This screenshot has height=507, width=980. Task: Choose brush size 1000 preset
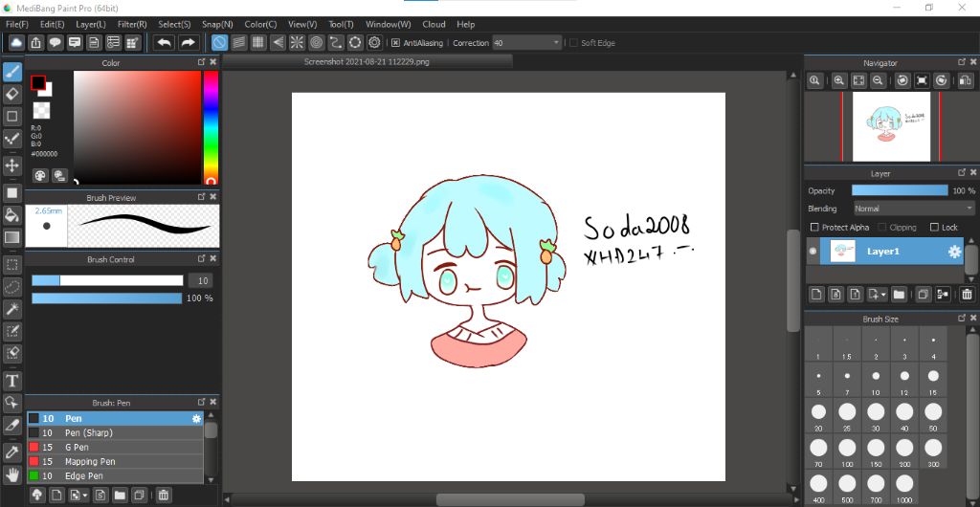pyautogui.click(x=905, y=488)
